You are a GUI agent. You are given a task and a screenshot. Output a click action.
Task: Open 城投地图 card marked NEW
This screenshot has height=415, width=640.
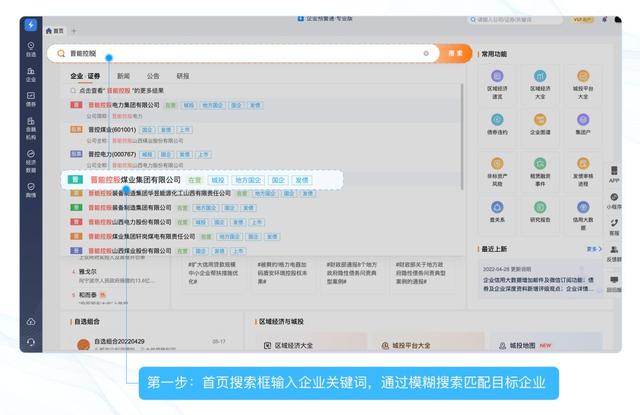547,343
